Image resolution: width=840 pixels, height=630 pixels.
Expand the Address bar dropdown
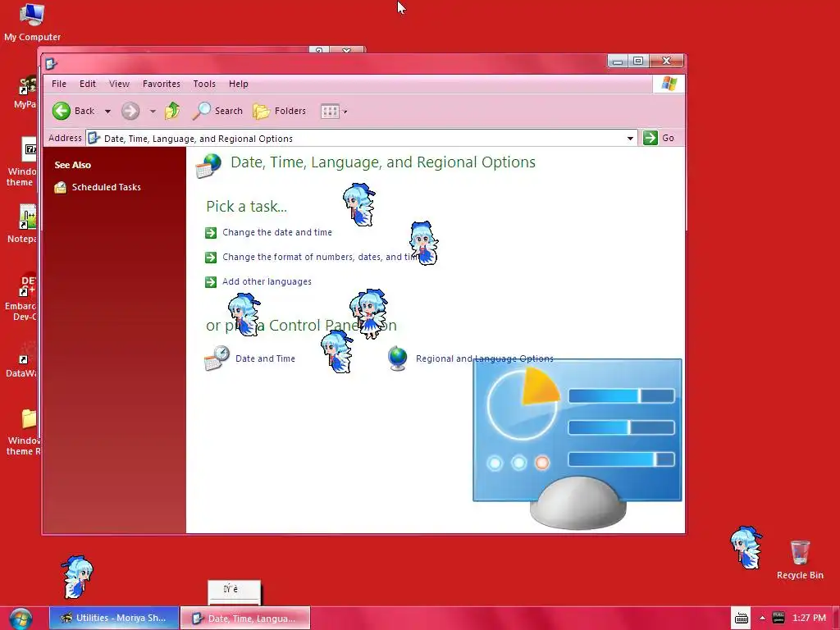[x=630, y=138]
